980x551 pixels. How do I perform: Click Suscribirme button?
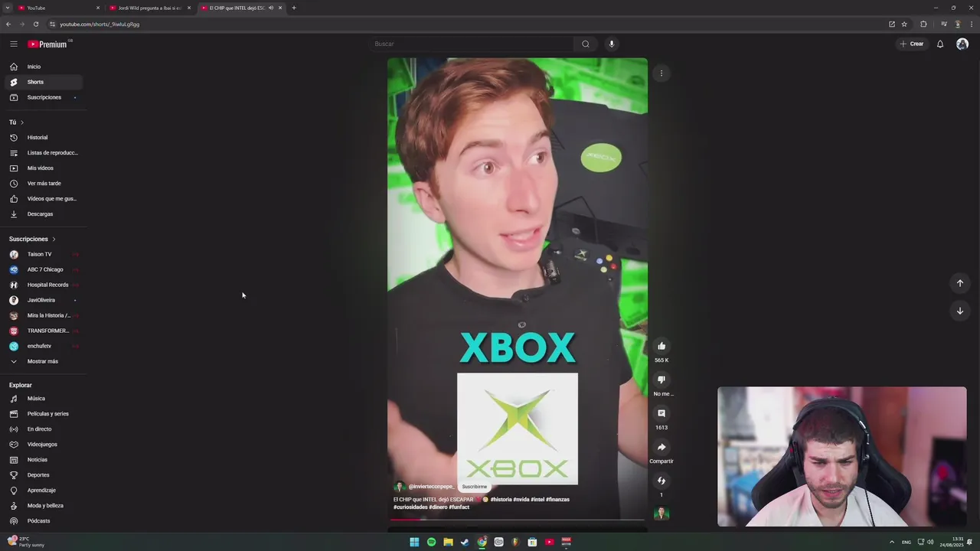(x=475, y=487)
